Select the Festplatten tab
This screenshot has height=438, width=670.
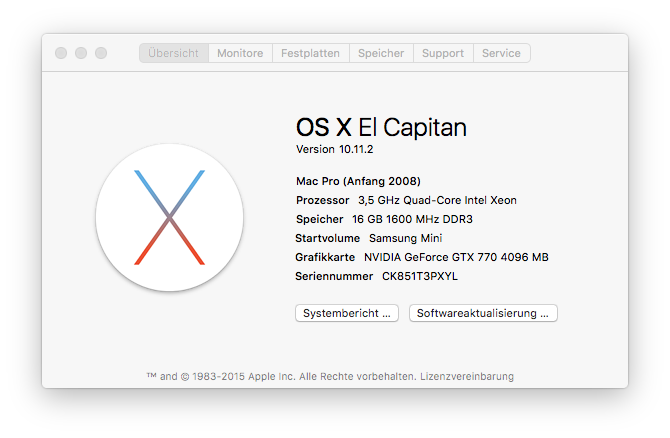[x=310, y=53]
